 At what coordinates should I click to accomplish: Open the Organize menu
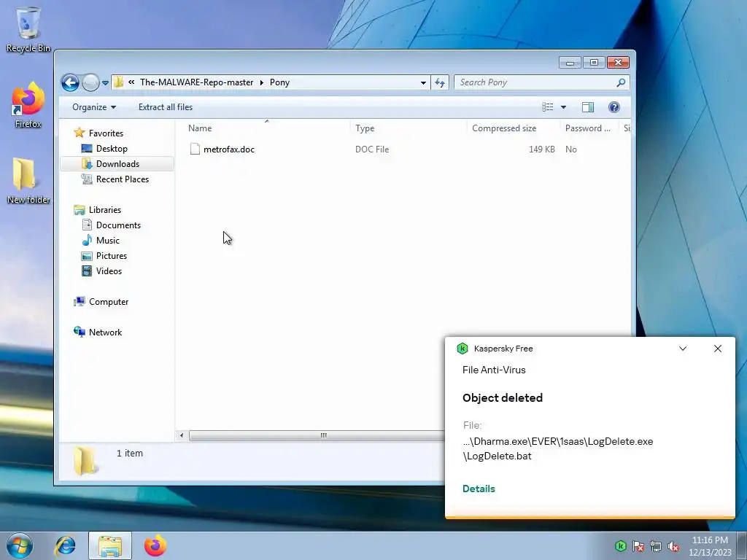[x=94, y=107]
